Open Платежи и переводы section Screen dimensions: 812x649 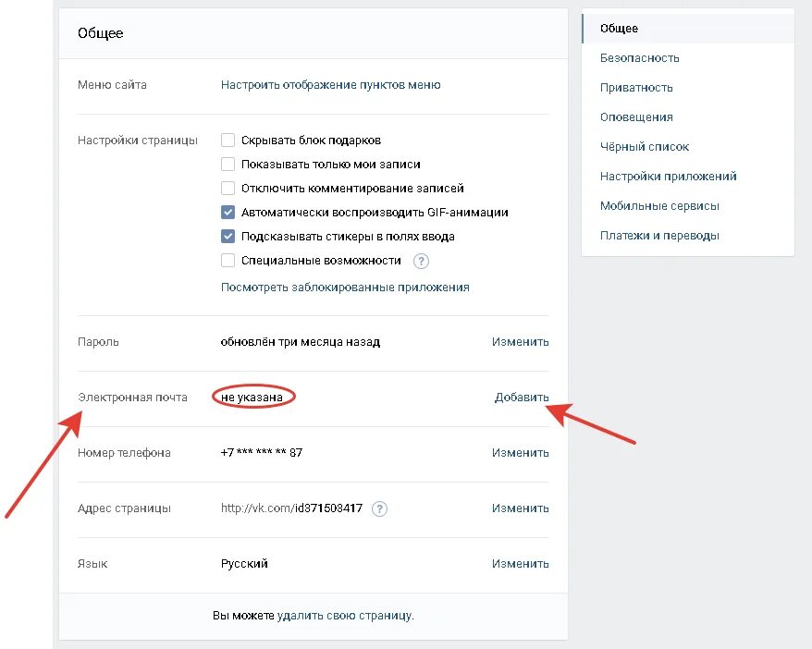click(659, 236)
